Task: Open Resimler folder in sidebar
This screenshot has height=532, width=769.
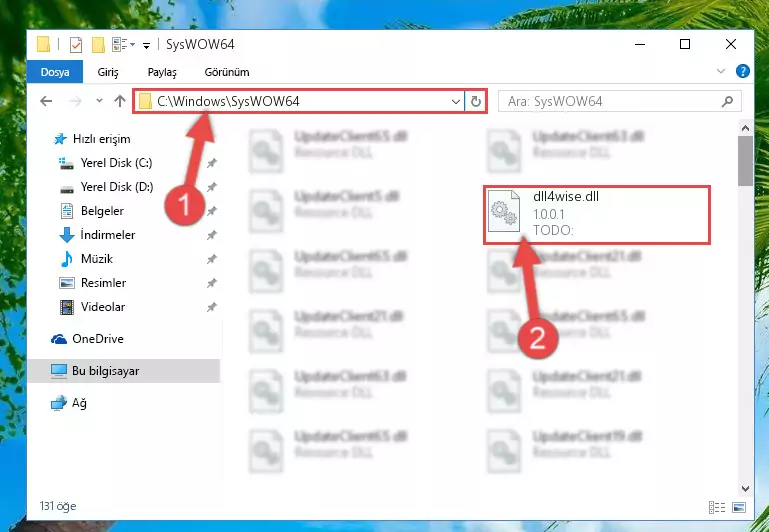Action: (x=103, y=283)
